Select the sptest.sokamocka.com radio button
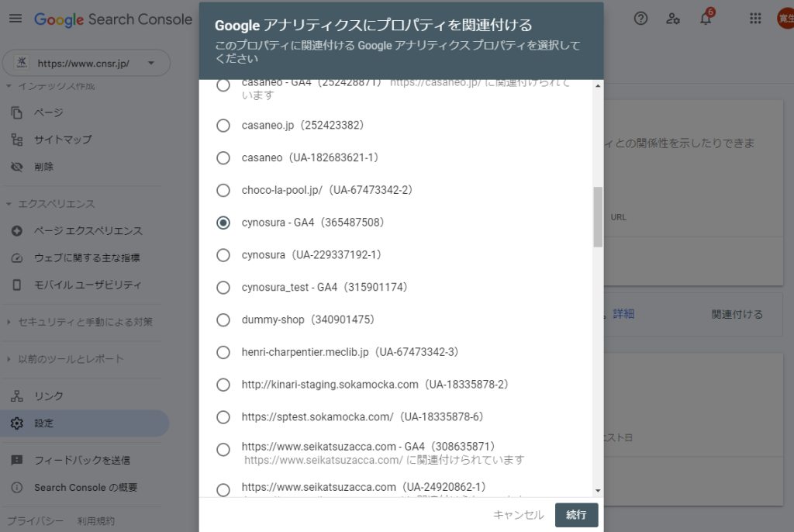This screenshot has height=532, width=794. 223,417
